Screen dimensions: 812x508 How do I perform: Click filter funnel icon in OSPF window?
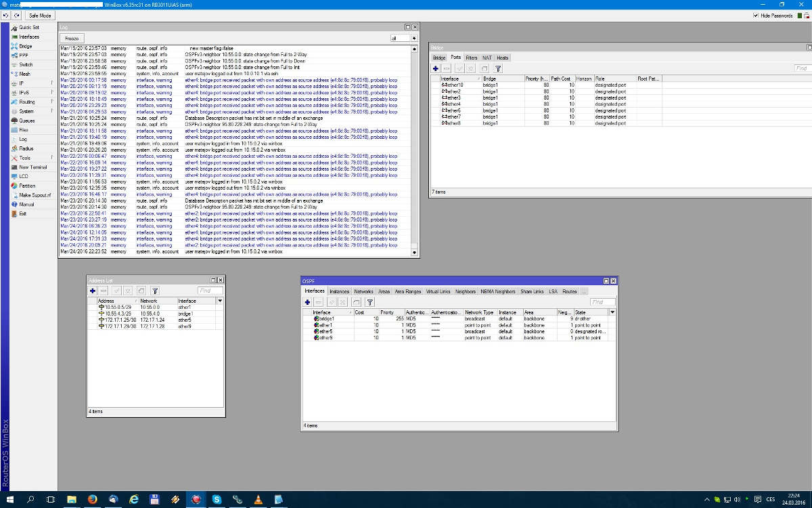(369, 302)
